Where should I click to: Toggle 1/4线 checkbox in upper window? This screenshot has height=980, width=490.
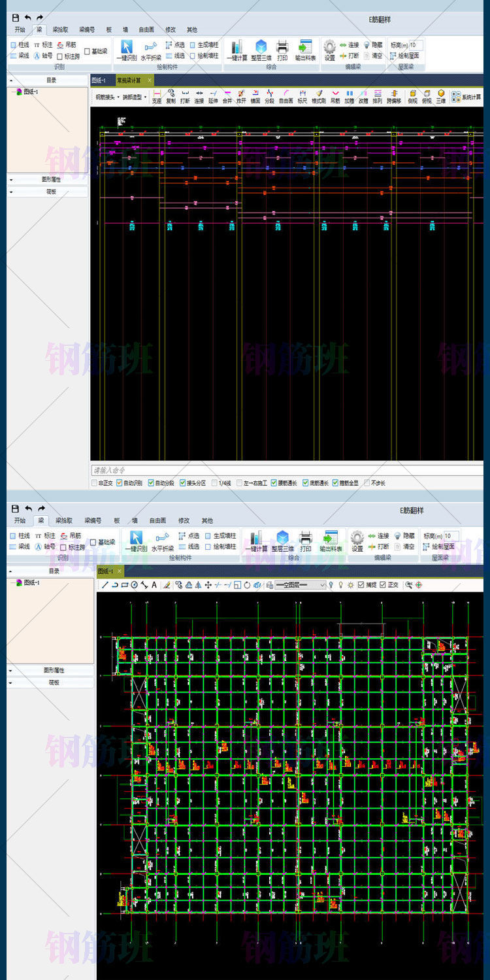(x=215, y=483)
